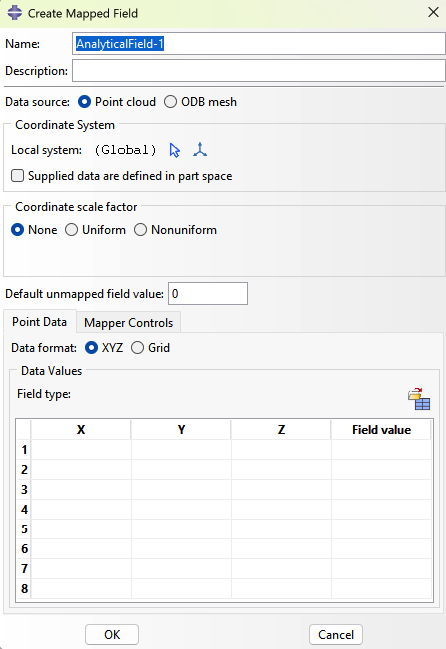
Task: Click the Cancel button
Action: [x=336, y=635]
